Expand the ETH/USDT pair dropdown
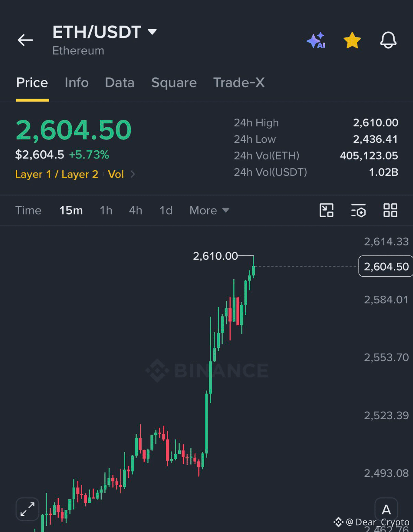 tap(152, 31)
